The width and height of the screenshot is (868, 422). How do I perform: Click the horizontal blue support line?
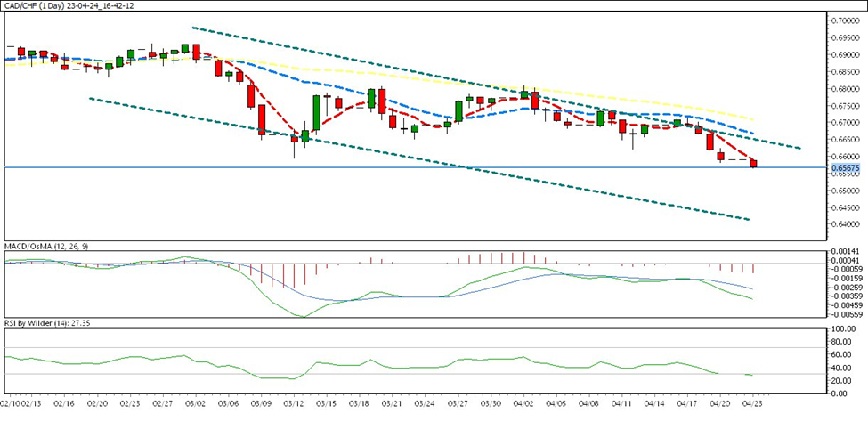[415, 166]
